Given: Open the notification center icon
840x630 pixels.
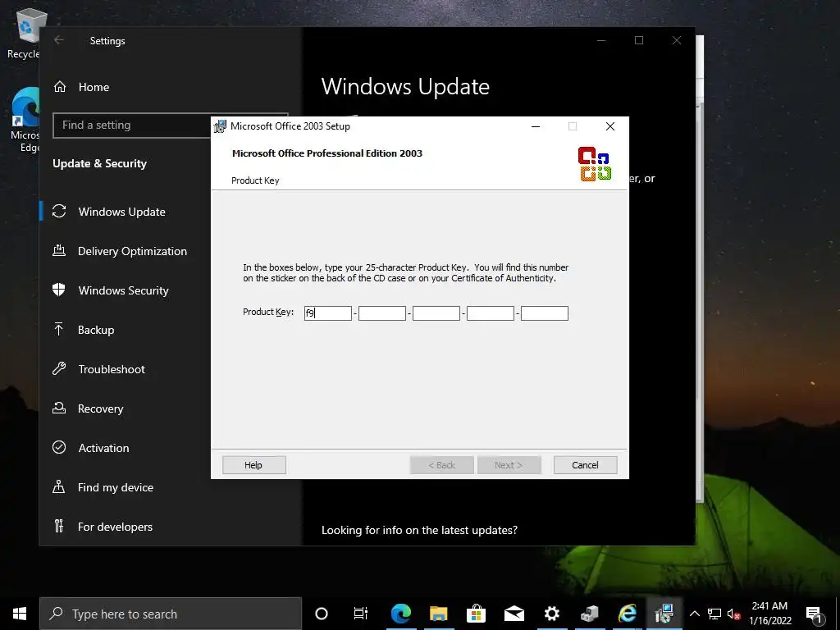Looking at the screenshot, I should (x=814, y=614).
